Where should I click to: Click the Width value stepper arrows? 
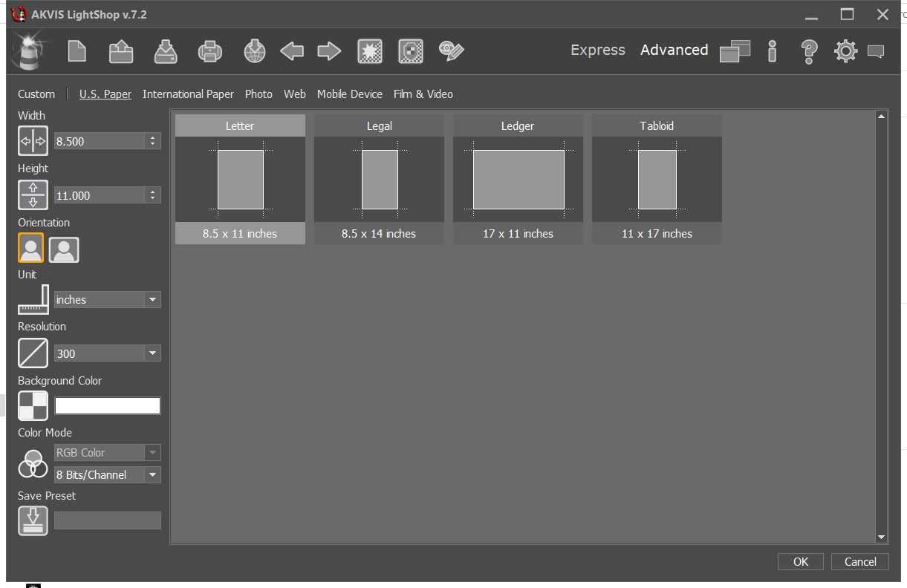pos(153,140)
